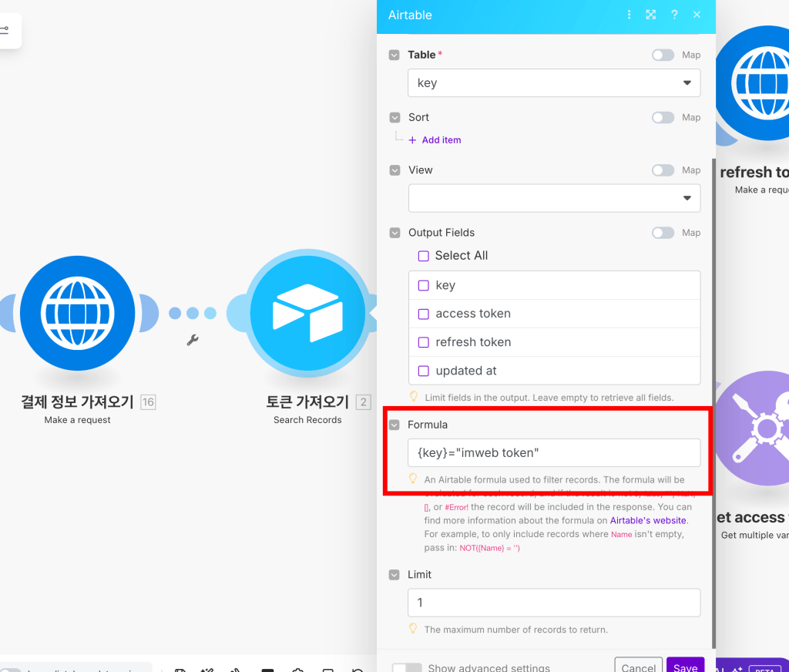Screen dimensions: 789x672
Task: Collapse the Formula section
Action: point(394,425)
